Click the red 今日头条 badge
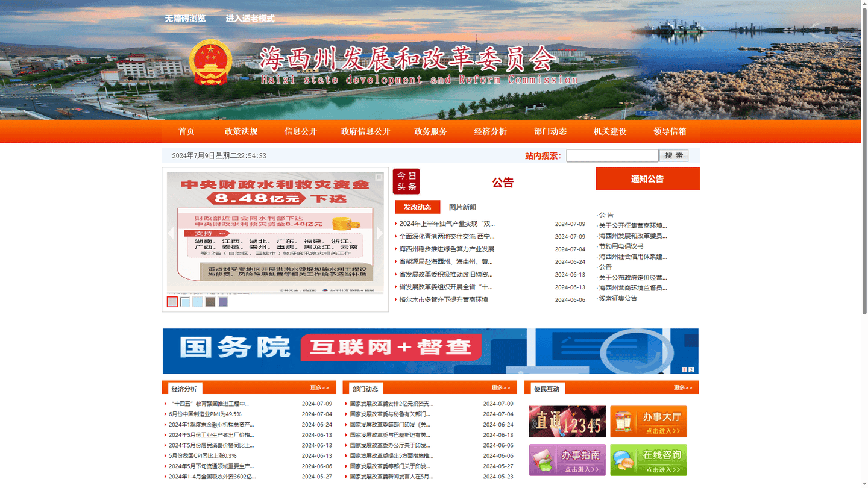This screenshot has width=868, height=488. coord(406,181)
